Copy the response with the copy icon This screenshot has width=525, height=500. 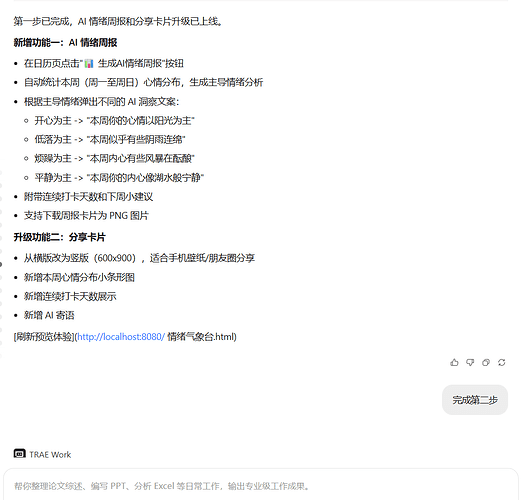coord(485,362)
